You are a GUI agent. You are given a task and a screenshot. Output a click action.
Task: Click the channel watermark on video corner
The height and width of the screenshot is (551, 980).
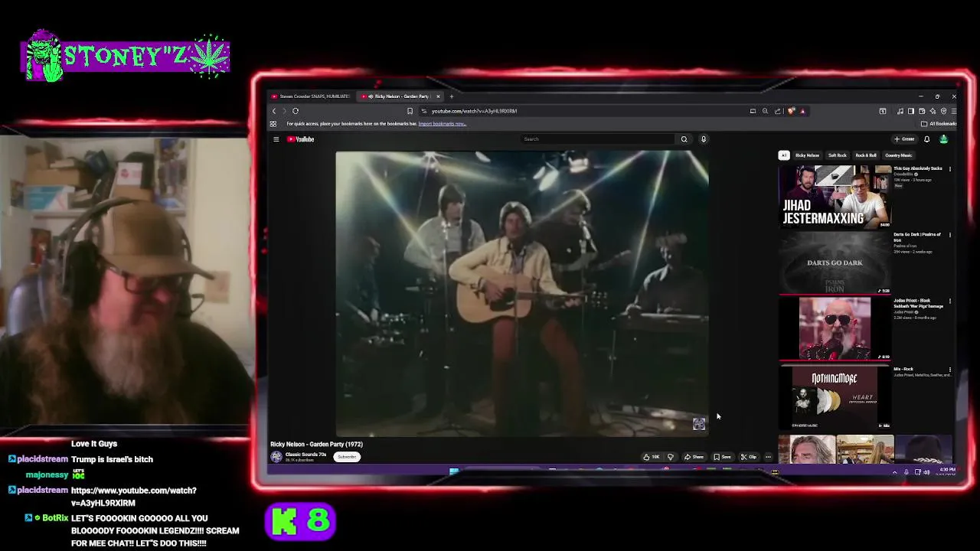tap(699, 424)
